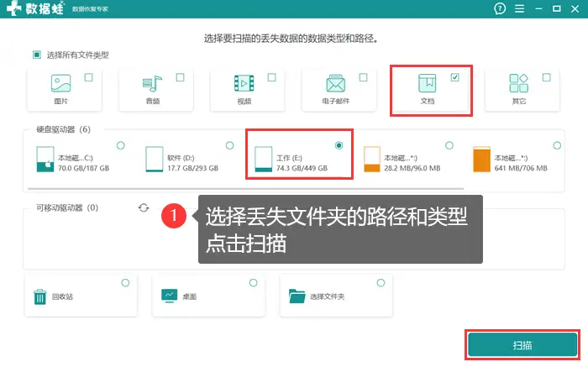Refresh the removable drives list
Screen dimensions: 588x367
coord(144,207)
